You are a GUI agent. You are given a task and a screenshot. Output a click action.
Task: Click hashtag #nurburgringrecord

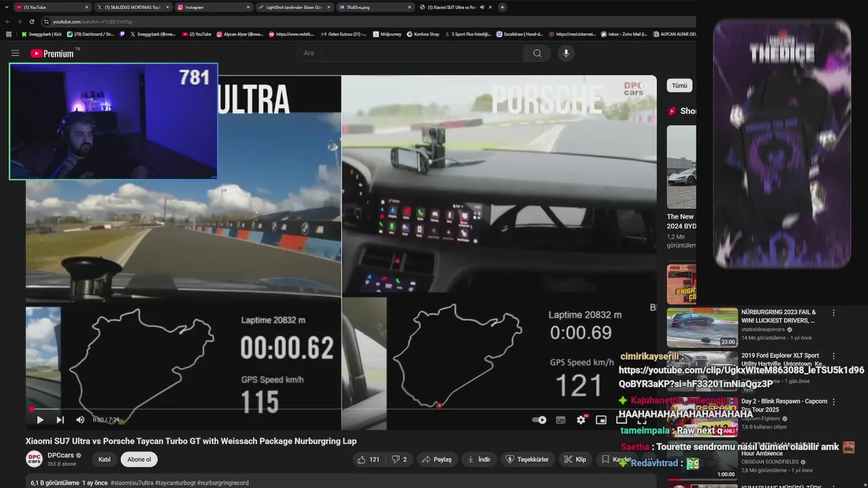tap(223, 483)
